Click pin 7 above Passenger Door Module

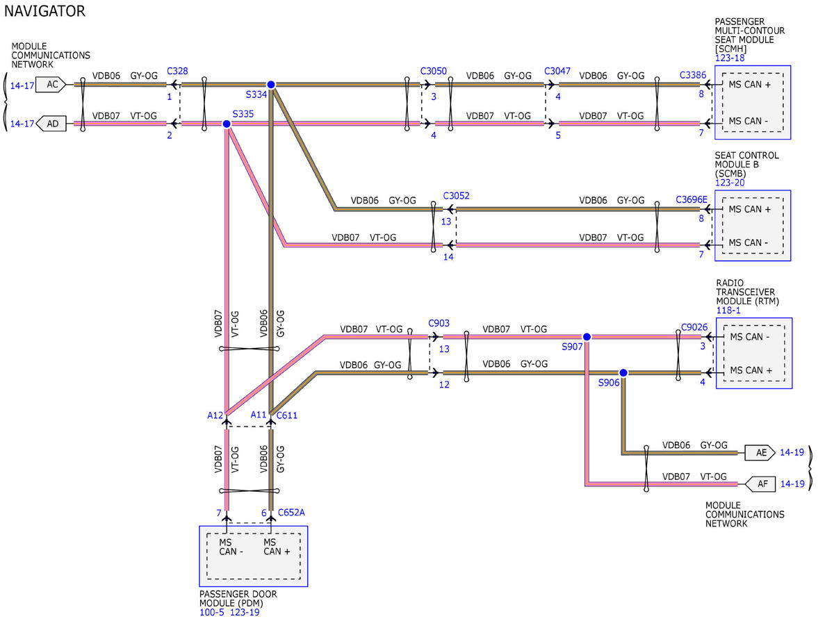click(x=219, y=513)
